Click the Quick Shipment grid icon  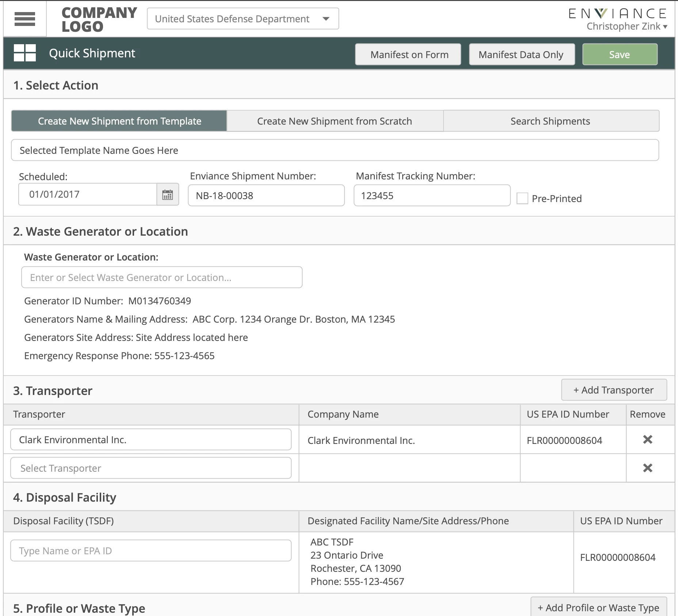coord(25,53)
